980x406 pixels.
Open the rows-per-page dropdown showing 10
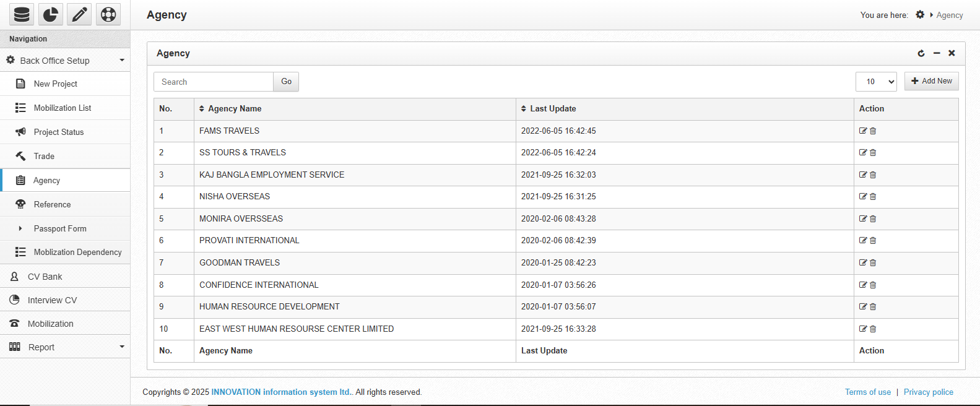coord(876,82)
